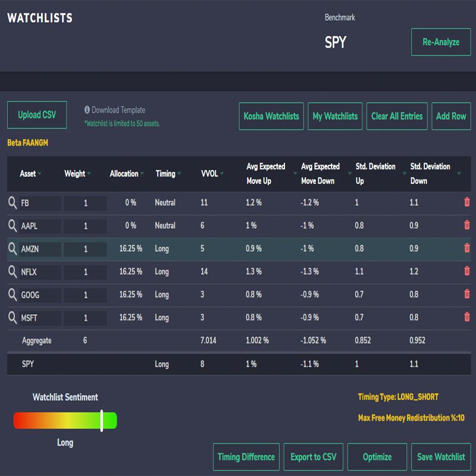This screenshot has height=476, width=476.
Task: Click the white sentiment slider marker
Action: pyautogui.click(x=102, y=421)
